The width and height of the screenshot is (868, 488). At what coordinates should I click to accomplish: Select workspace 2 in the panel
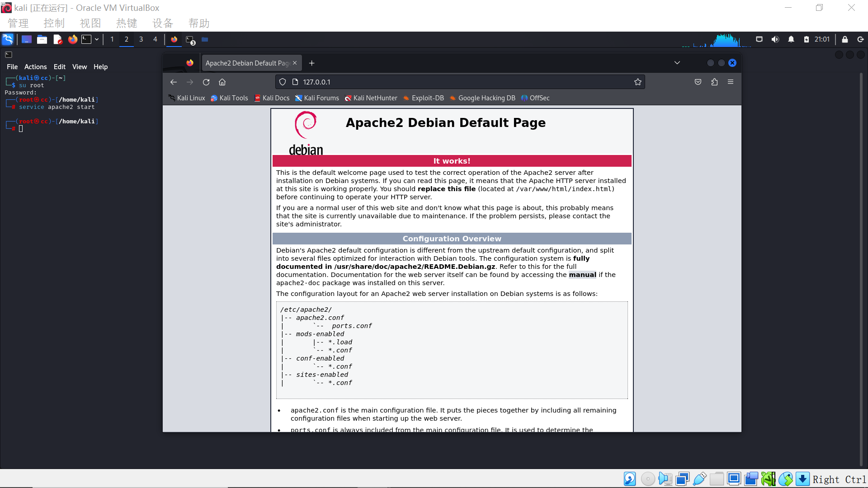127,39
